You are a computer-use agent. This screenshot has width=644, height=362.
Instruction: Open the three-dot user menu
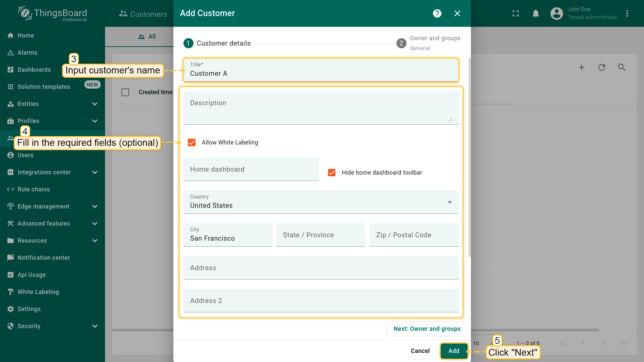pyautogui.click(x=627, y=13)
